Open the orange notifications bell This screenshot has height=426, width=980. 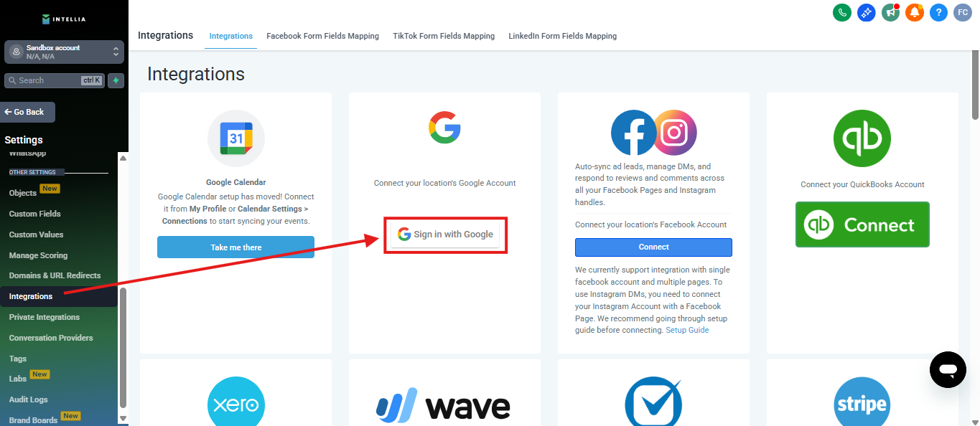click(x=914, y=12)
